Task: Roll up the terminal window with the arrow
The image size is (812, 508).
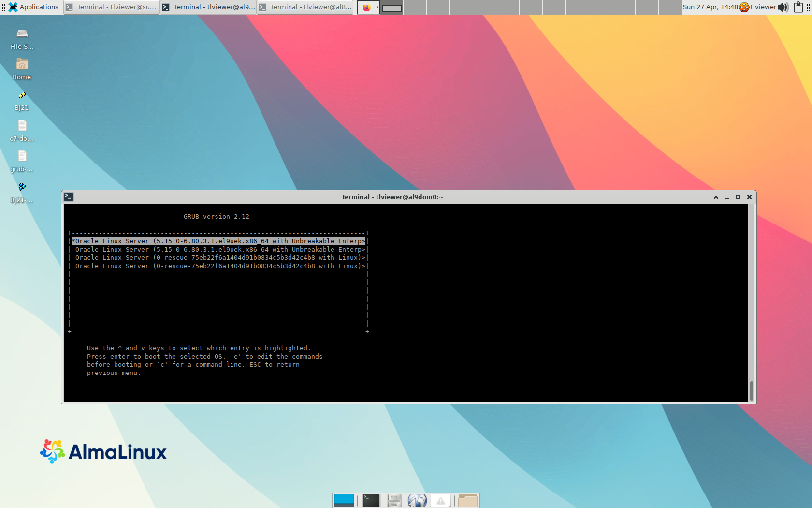Action: click(x=716, y=197)
